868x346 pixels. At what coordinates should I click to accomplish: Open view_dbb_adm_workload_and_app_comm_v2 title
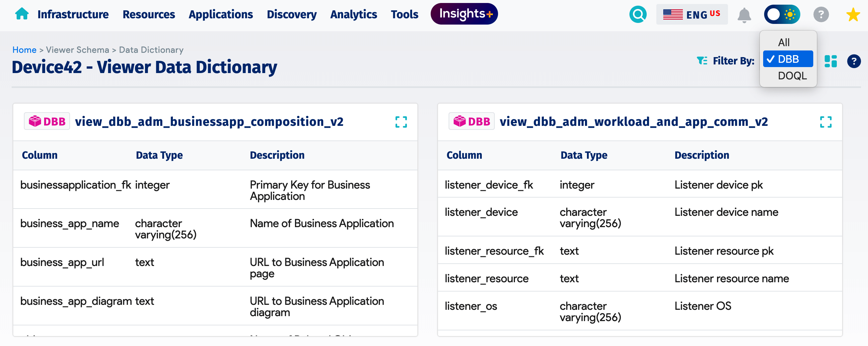click(634, 122)
